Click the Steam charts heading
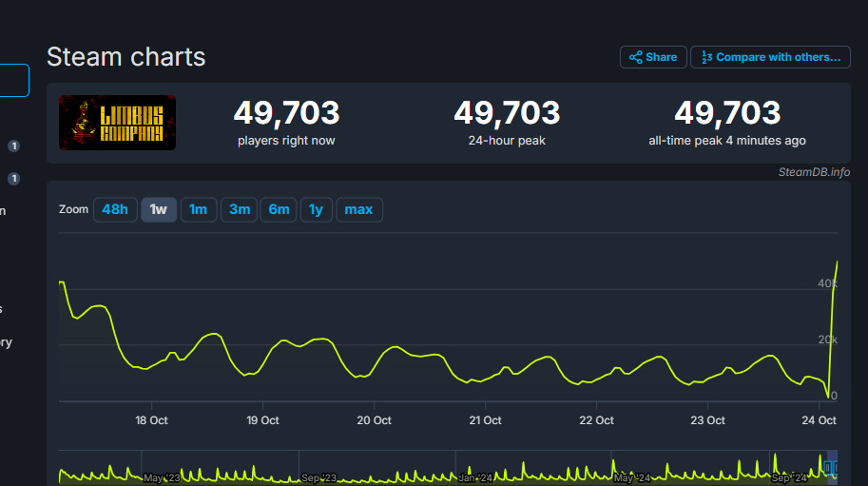The height and width of the screenshot is (486, 868). point(126,57)
